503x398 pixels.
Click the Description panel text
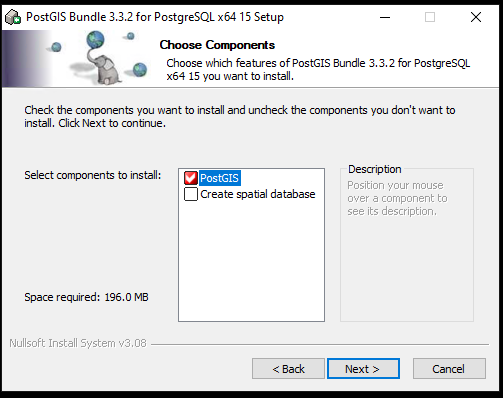[x=397, y=198]
